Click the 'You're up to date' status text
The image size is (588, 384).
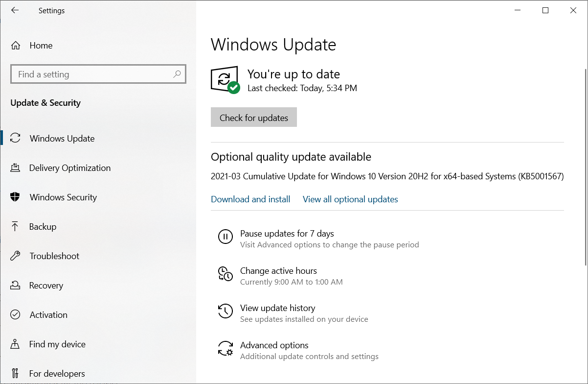click(294, 74)
